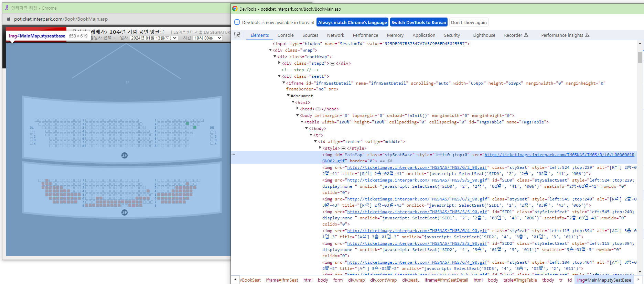Image resolution: width=644 pixels, height=284 pixels.
Task: Collapse the body leftmargin node
Action: [x=298, y=116]
